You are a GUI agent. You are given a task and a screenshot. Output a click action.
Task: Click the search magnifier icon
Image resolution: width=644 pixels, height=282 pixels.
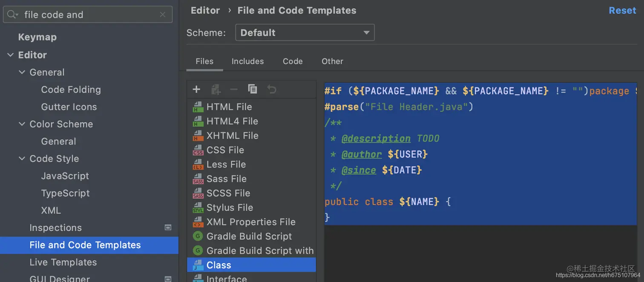[12, 14]
